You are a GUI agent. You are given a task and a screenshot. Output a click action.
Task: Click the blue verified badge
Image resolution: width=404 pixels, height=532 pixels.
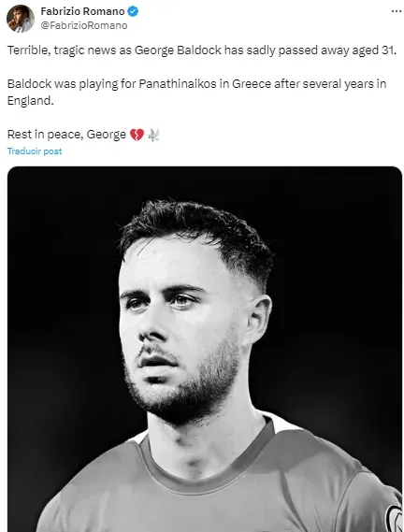[x=133, y=11]
